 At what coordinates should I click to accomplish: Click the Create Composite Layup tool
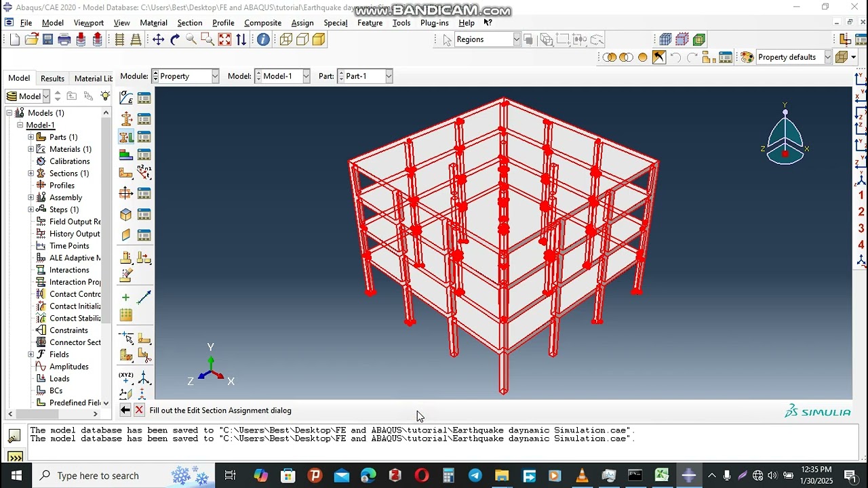click(126, 155)
